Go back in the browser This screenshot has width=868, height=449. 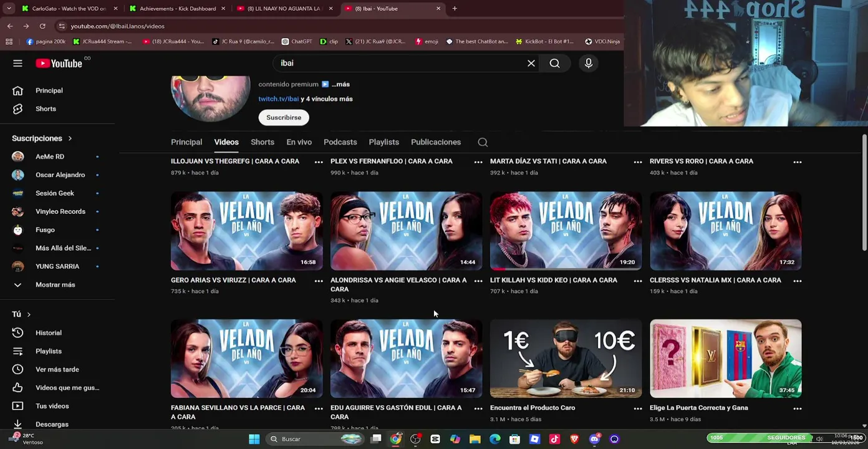coord(10,26)
